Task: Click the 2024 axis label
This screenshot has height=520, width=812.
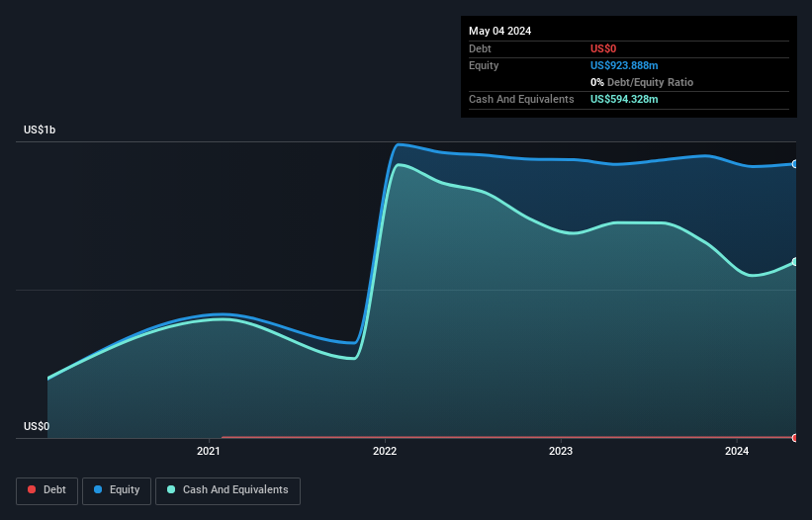Action: pos(737,451)
